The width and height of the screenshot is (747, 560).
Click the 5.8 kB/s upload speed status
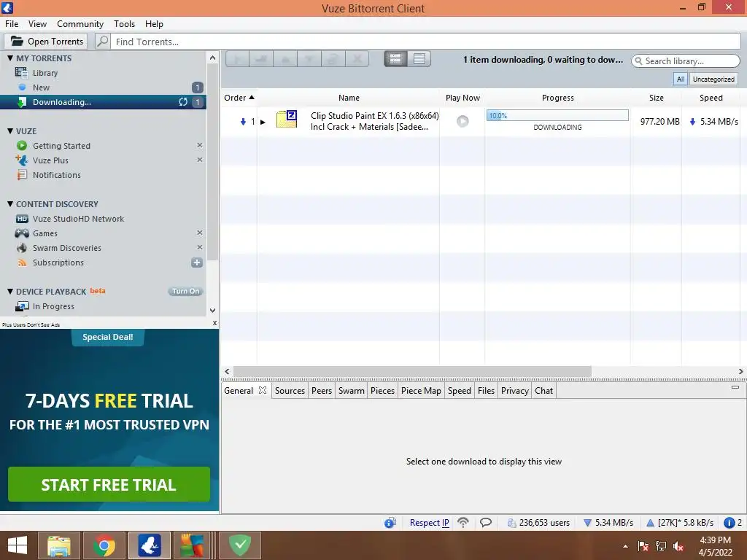[679, 522]
